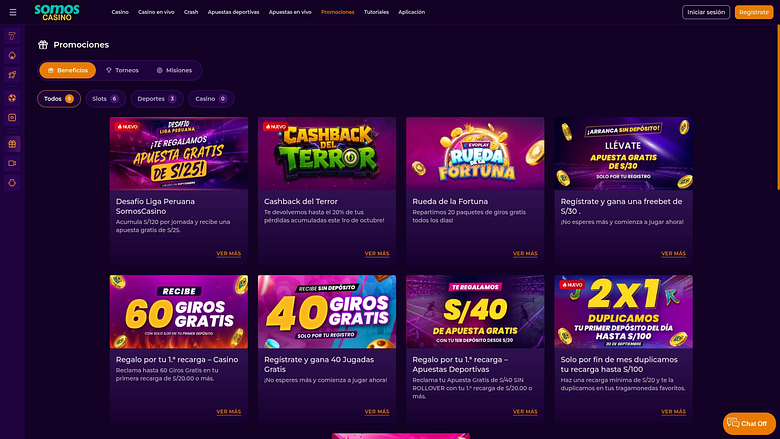Click the title 'Rueda de la Fortuna'
The image size is (780, 439).
[450, 201]
